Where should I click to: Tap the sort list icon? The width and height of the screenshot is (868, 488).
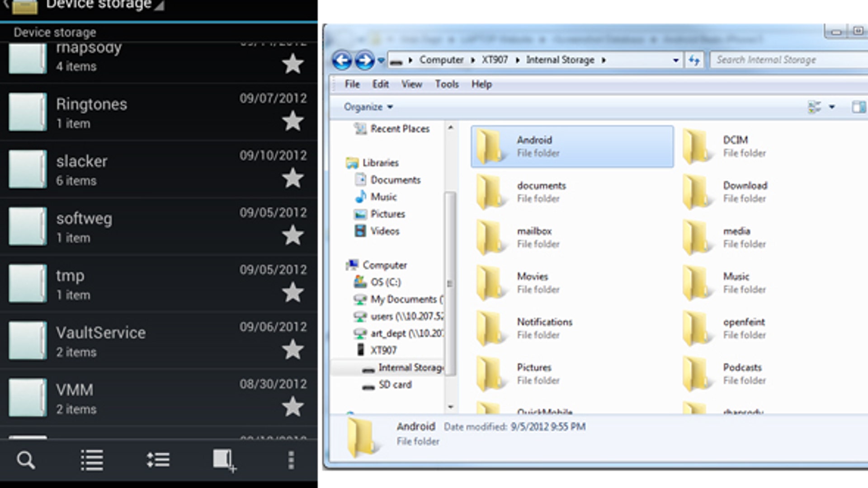[x=158, y=460]
